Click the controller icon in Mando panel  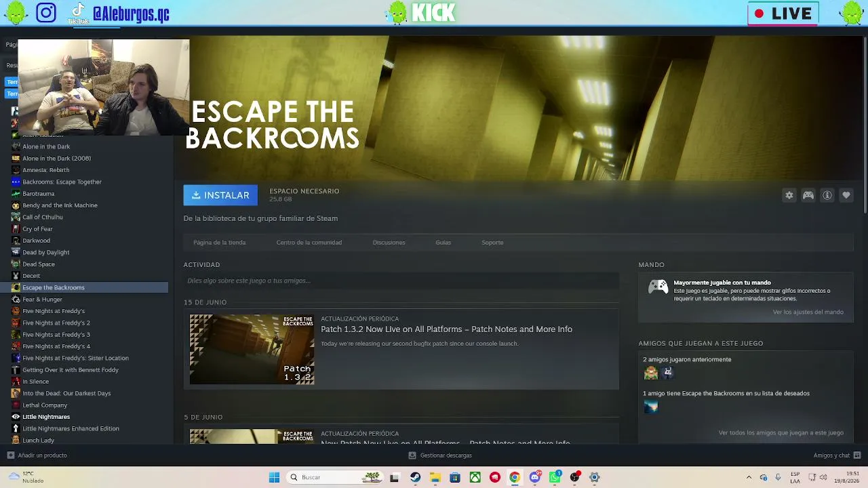point(658,287)
